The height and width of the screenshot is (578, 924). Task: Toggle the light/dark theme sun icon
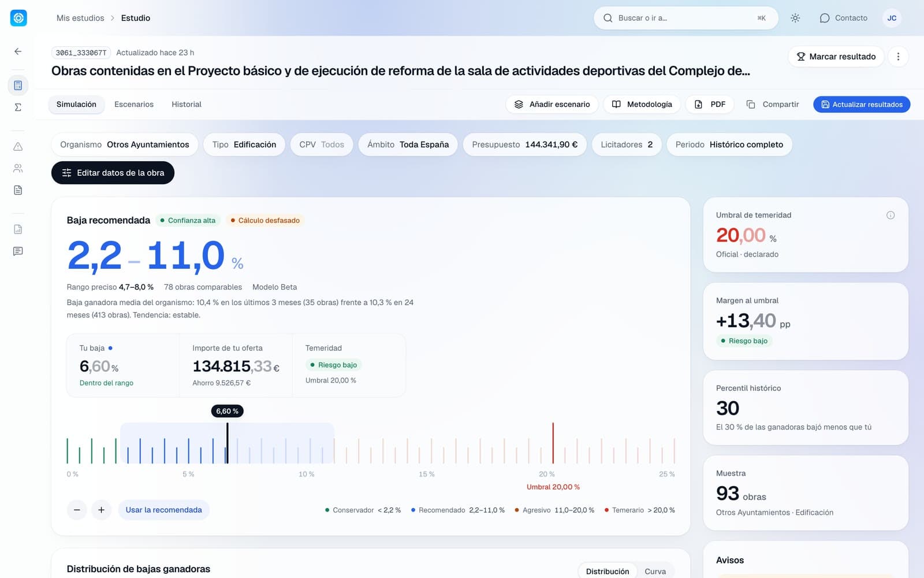point(795,18)
